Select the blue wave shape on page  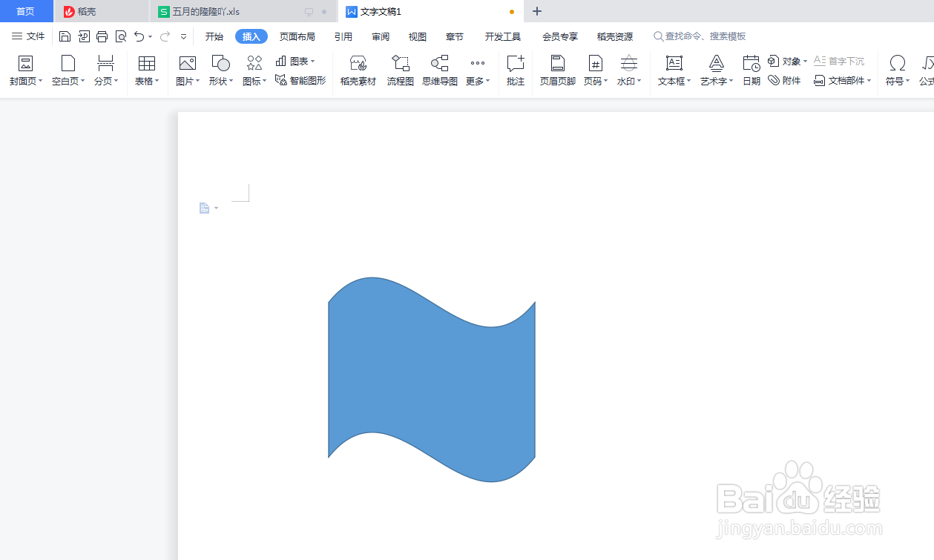432,380
